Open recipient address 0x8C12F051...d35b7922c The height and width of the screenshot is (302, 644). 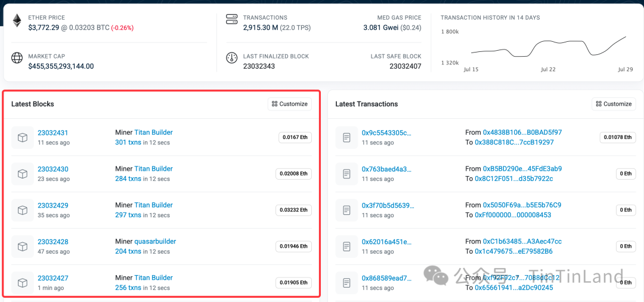514,178
